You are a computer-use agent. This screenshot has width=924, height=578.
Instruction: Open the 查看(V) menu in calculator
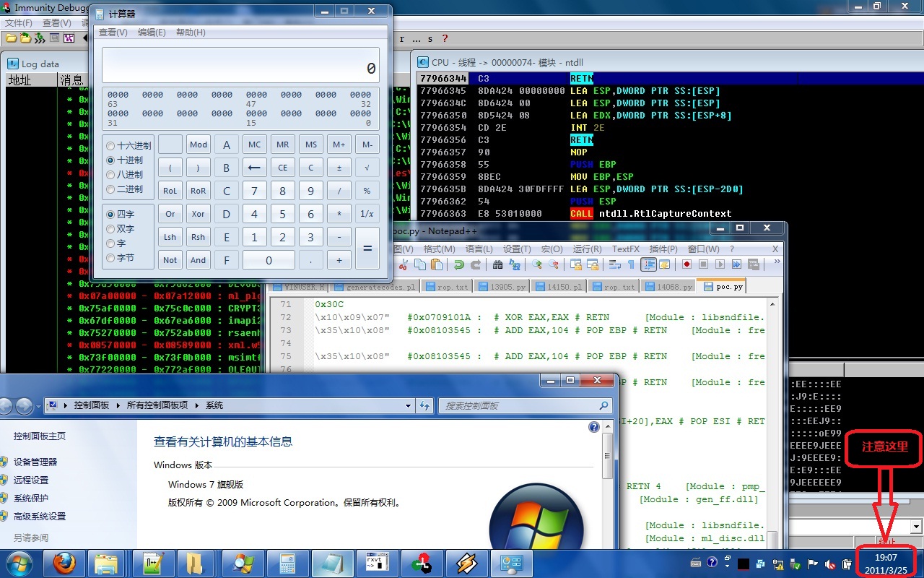[113, 33]
